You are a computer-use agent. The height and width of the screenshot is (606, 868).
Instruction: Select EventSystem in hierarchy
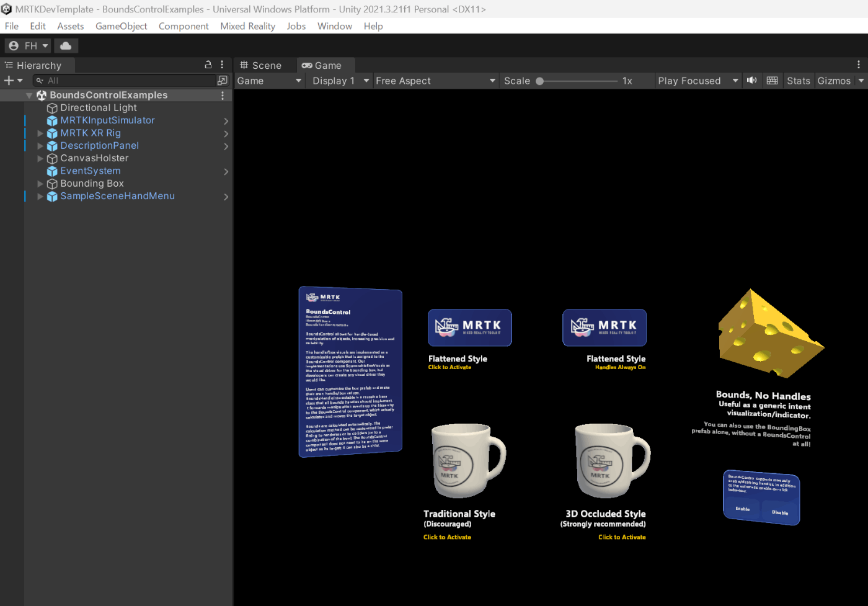point(91,171)
